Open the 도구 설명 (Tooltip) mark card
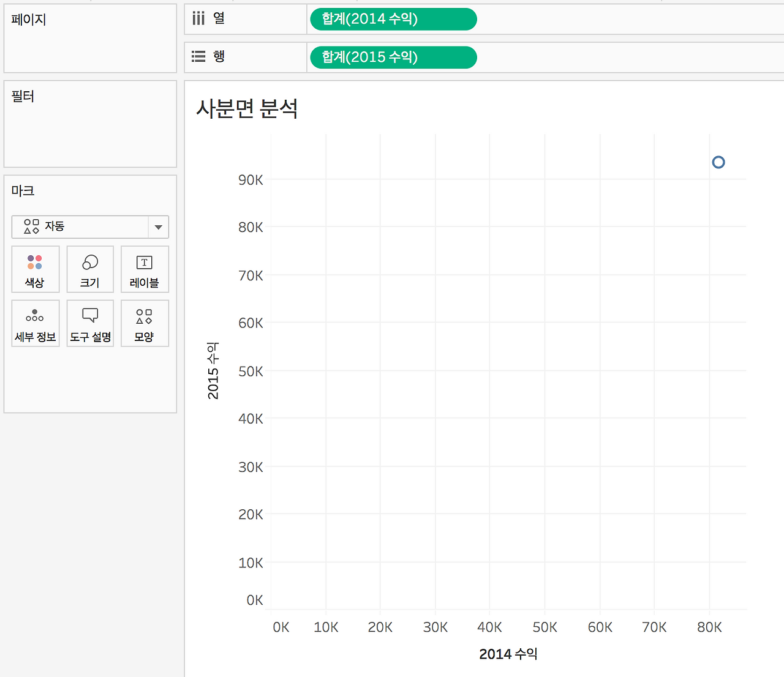 [90, 323]
